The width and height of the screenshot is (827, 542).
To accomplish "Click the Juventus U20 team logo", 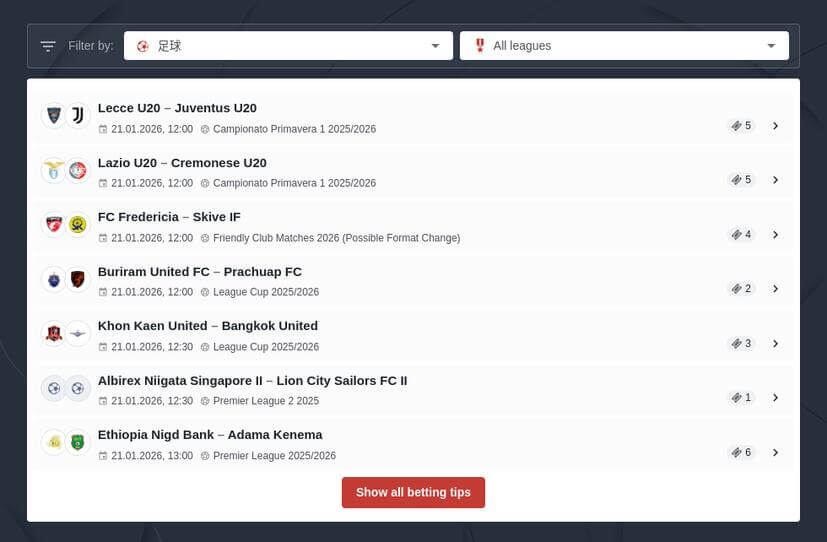I will tap(78, 116).
